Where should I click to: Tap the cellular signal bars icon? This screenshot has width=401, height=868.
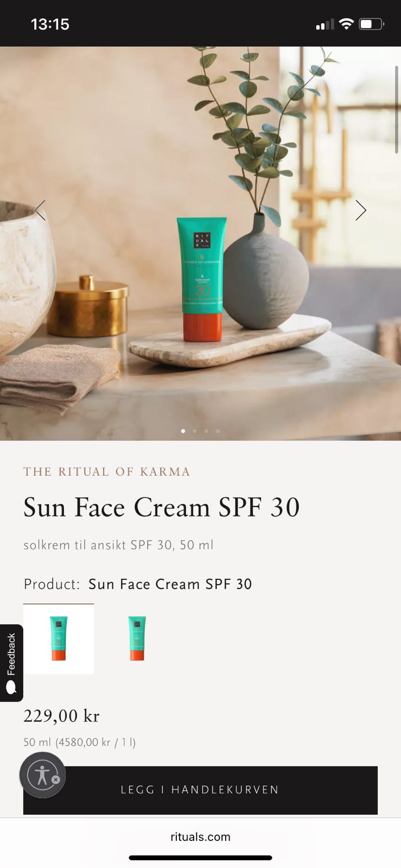(x=324, y=24)
